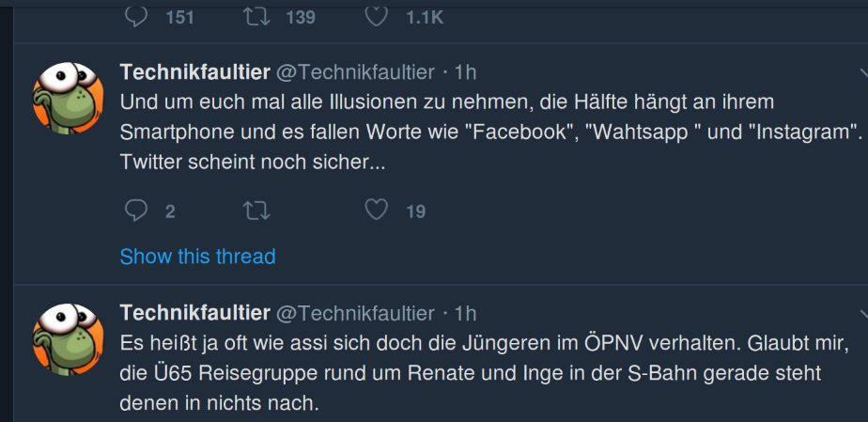Image resolution: width=868 pixels, height=422 pixels.
Task: Reply to the Smartphone tweet with 2 replies
Action: pyautogui.click(x=137, y=211)
